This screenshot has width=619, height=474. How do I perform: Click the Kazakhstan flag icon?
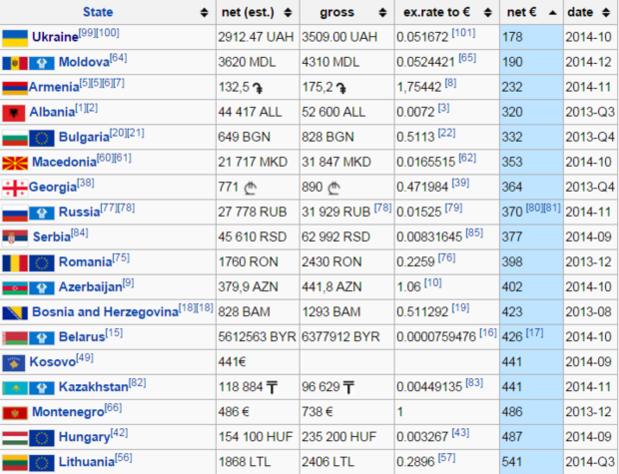[x=15, y=388]
